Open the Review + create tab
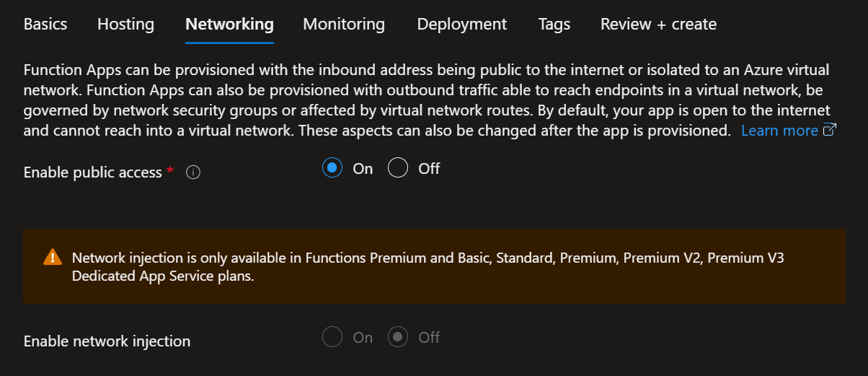This screenshot has height=376, width=868. pyautogui.click(x=658, y=25)
